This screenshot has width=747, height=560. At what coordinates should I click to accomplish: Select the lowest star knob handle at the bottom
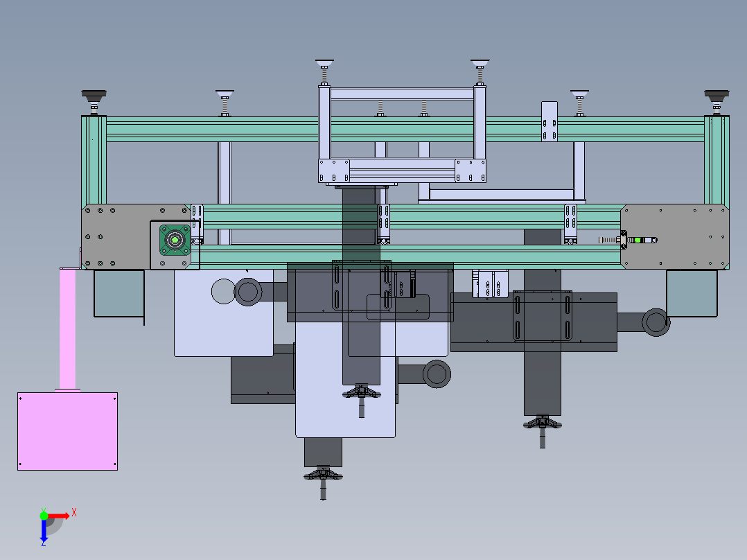[x=323, y=482]
